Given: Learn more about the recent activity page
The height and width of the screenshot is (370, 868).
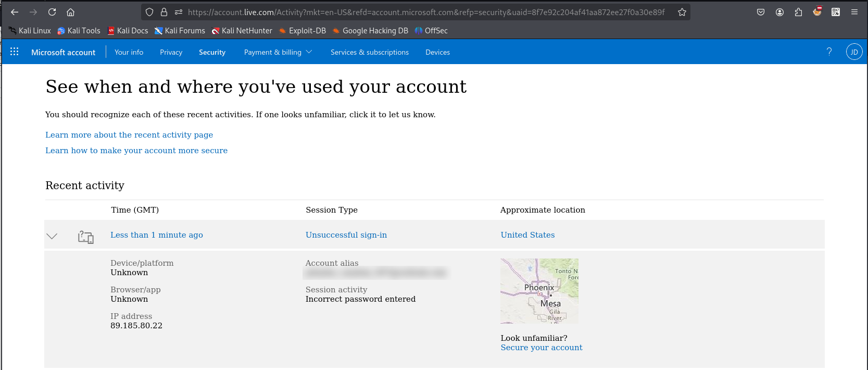Looking at the screenshot, I should tap(129, 135).
